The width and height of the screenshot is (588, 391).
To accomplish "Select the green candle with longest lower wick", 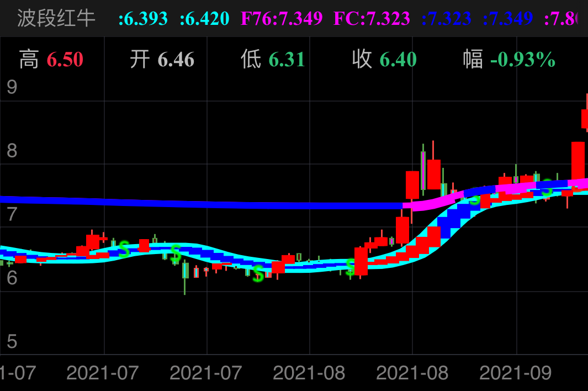I will (x=185, y=274).
